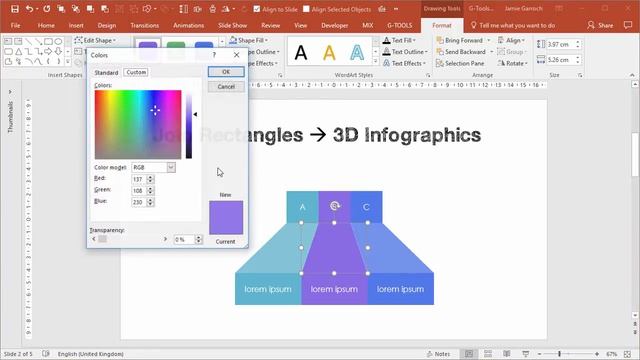640x360 pixels.
Task: Zoom out with the minus icon
Action: pos(540,354)
